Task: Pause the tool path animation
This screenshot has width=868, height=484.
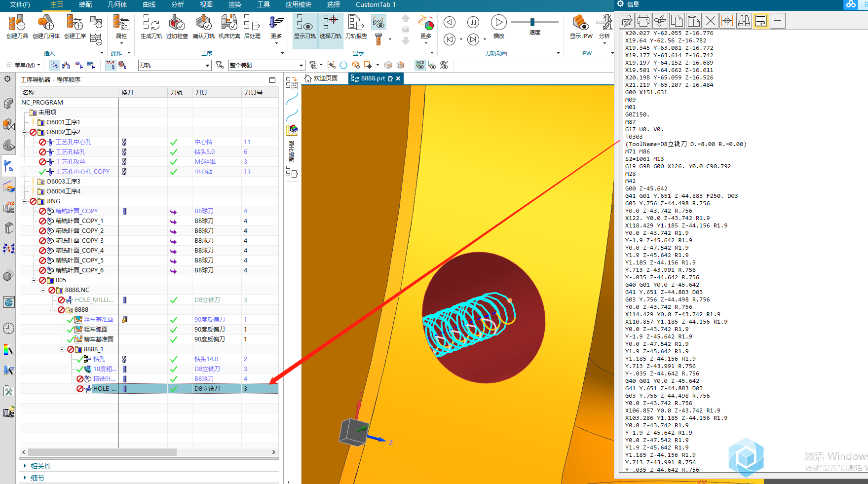Action: coord(473,22)
